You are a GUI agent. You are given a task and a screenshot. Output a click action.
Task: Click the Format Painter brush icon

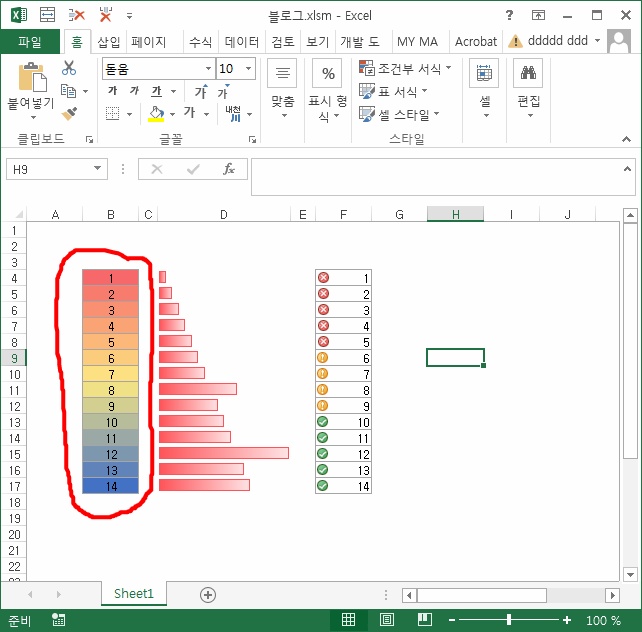tap(69, 113)
